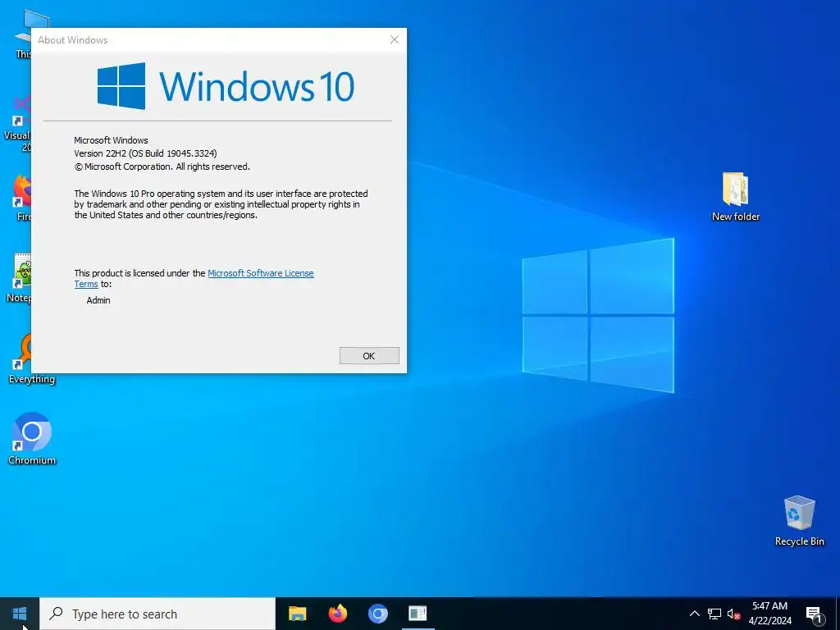This screenshot has height=630, width=840.
Task: Select the Chromium desktop shortcut
Action: (32, 439)
